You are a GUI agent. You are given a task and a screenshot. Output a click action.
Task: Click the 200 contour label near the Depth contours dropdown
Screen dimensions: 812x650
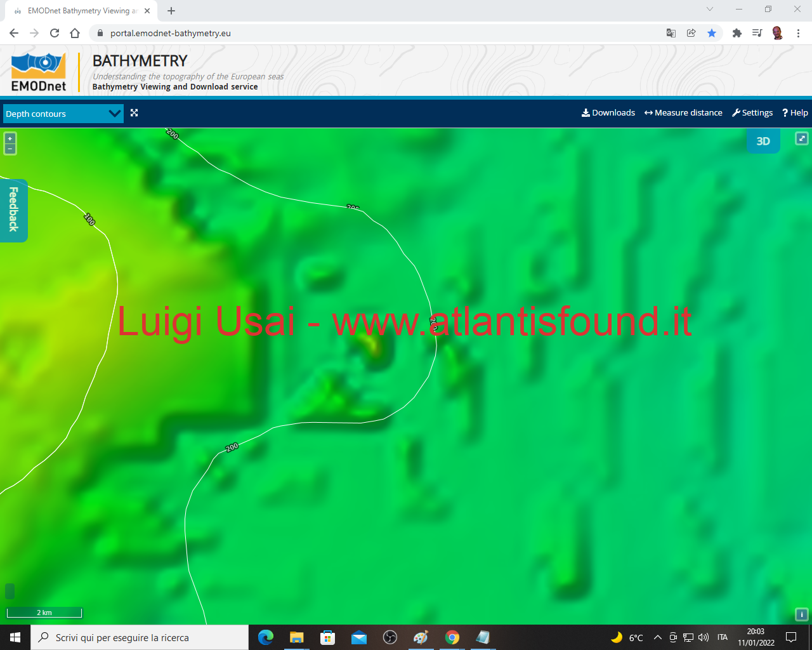pos(172,133)
